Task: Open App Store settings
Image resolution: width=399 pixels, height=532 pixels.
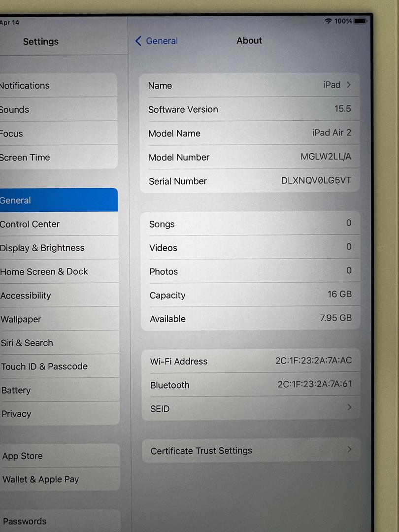Action: (60, 456)
